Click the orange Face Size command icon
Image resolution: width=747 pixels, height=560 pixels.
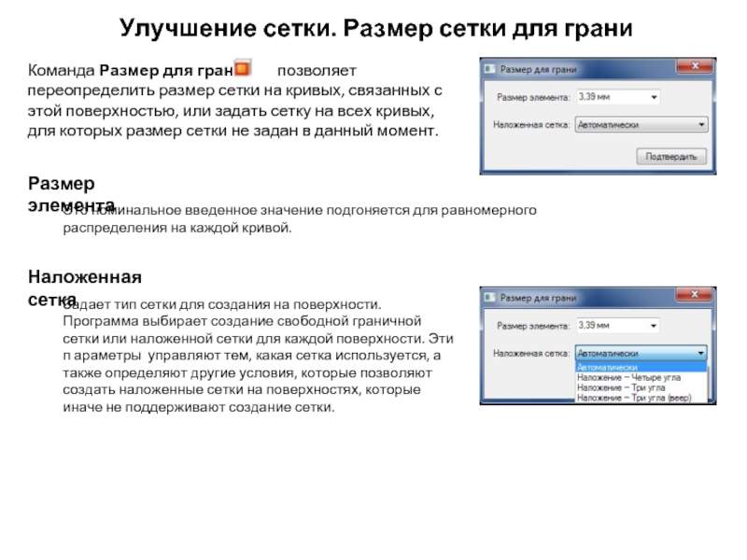(243, 68)
